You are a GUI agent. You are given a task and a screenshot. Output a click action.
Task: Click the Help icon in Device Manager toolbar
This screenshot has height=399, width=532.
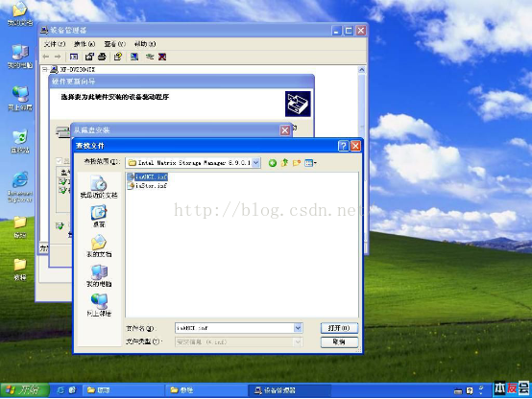118,57
